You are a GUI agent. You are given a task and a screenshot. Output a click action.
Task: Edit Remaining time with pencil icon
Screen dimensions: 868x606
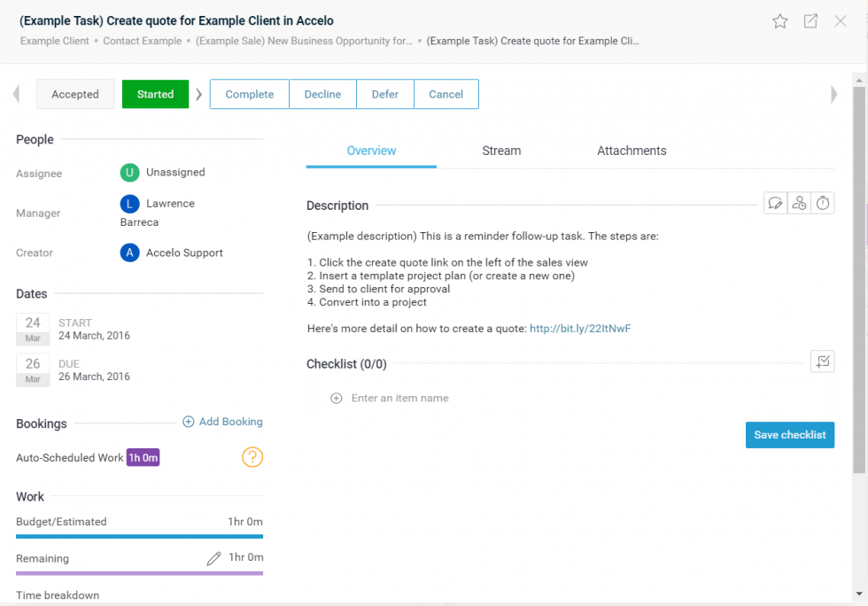pos(213,558)
